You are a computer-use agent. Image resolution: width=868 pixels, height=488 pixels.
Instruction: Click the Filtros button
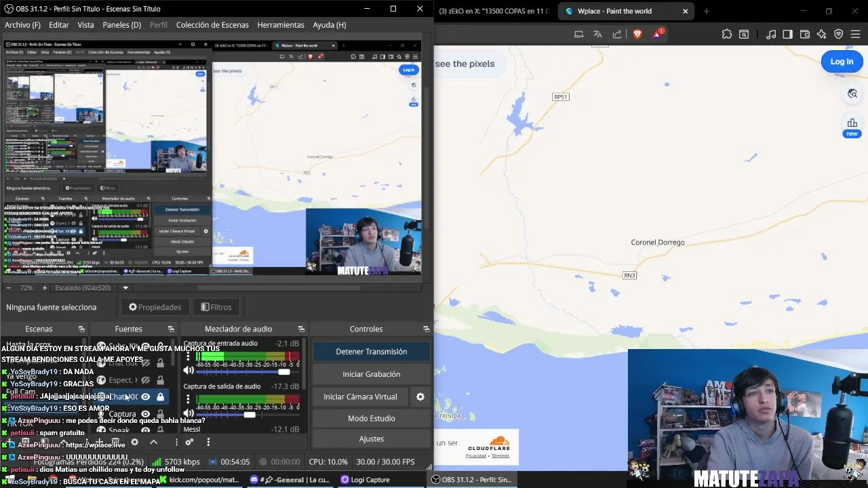(216, 307)
